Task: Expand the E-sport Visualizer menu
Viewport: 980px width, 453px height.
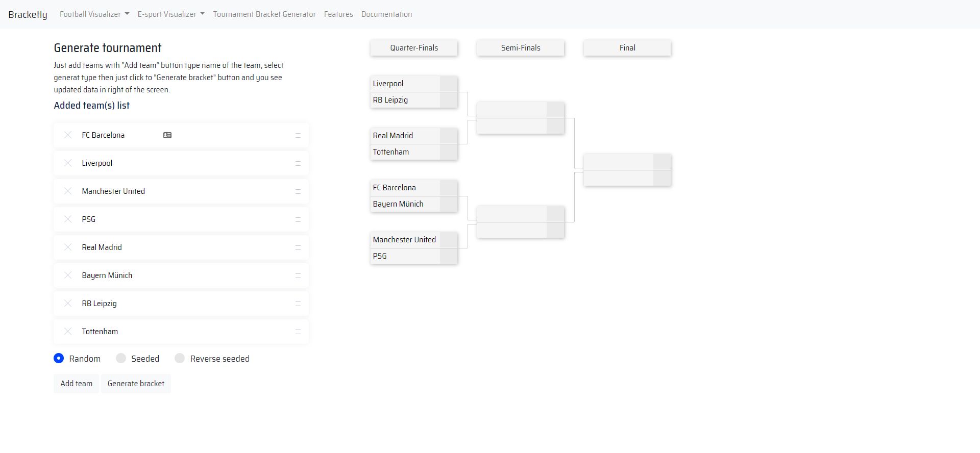Action: coord(171,14)
